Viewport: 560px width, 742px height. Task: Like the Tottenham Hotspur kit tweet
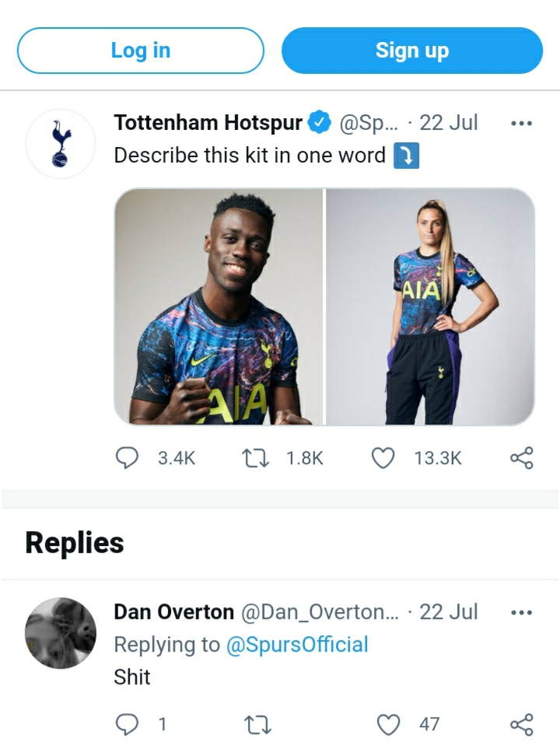click(x=383, y=458)
